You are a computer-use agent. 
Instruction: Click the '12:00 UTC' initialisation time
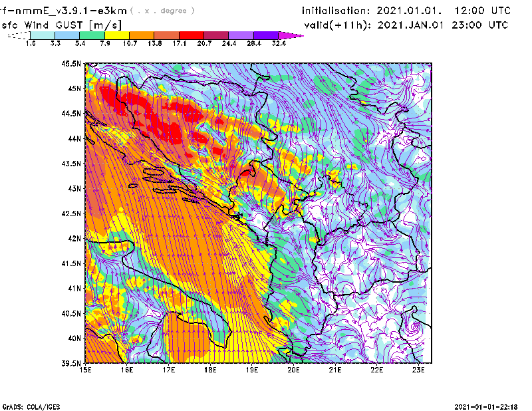482,11
